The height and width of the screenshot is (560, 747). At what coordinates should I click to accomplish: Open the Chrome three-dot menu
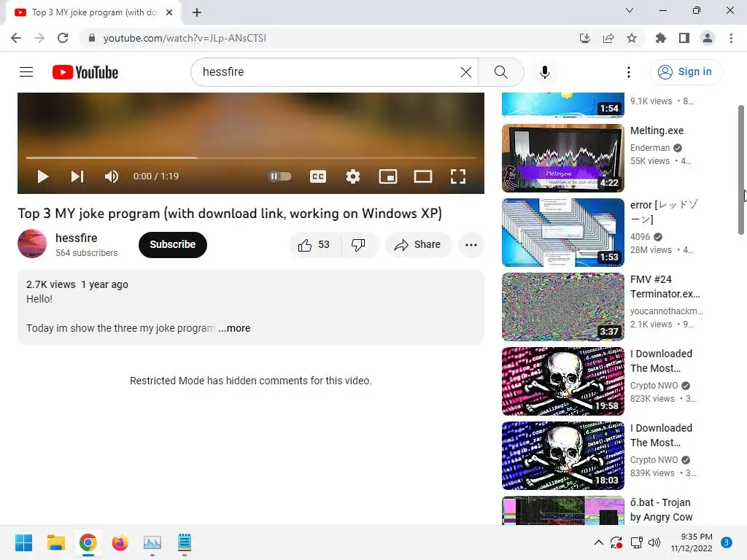pos(731,38)
